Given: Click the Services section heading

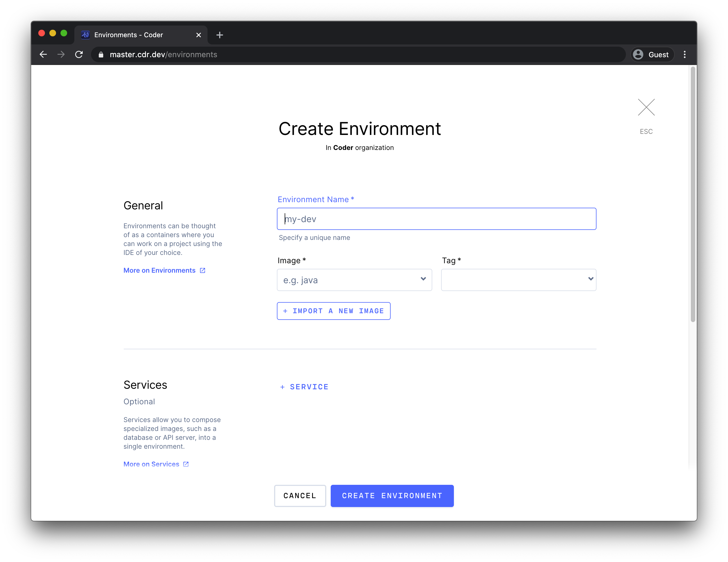Looking at the screenshot, I should [x=145, y=385].
